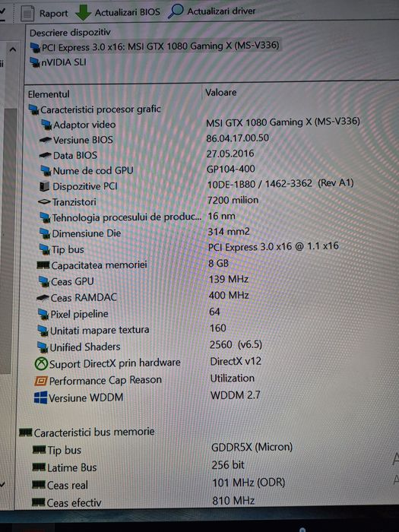
Task: Select the value GP104-400
Action: 231,169
